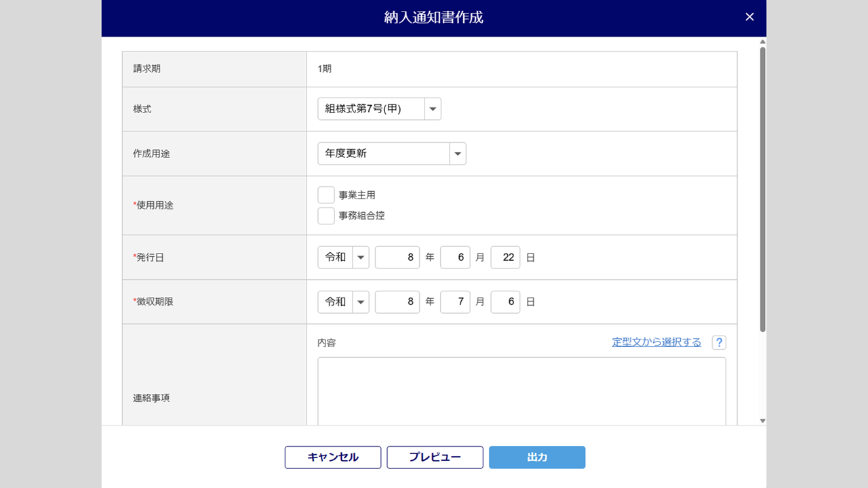This screenshot has height=488, width=868.
Task: Click the 出力 button
Action: pyautogui.click(x=537, y=457)
